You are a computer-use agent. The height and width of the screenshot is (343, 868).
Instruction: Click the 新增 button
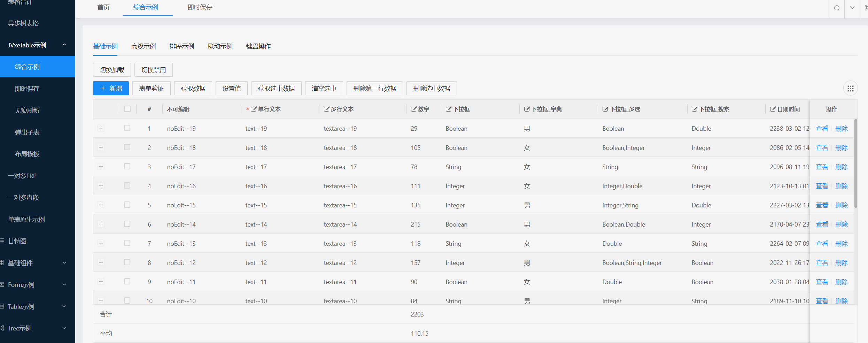(111, 88)
